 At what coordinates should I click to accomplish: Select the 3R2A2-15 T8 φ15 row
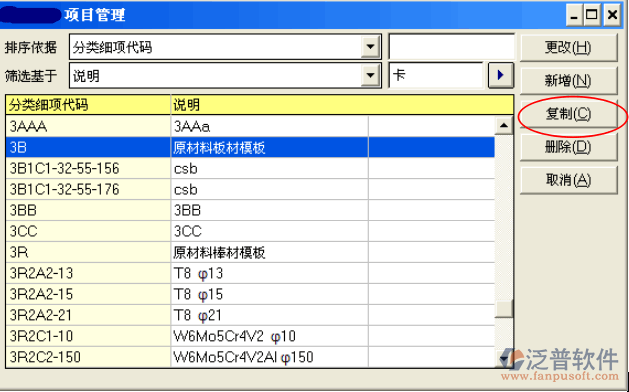click(250, 294)
